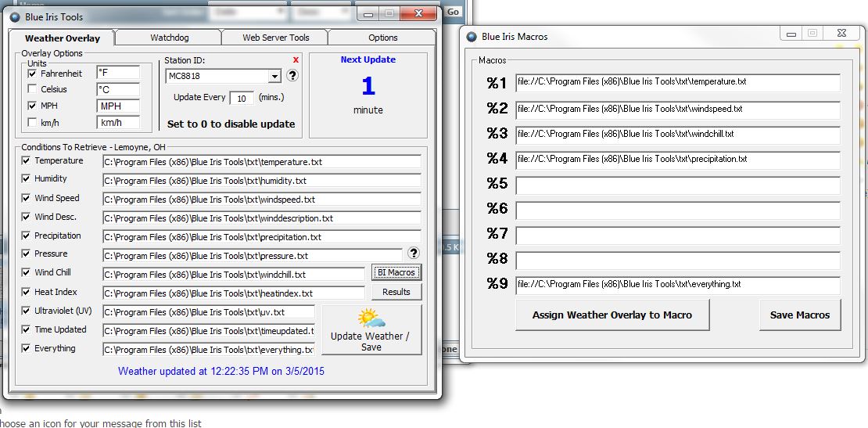The height and width of the screenshot is (428, 868).
Task: Click the Celsius unit label field
Action: (118, 89)
